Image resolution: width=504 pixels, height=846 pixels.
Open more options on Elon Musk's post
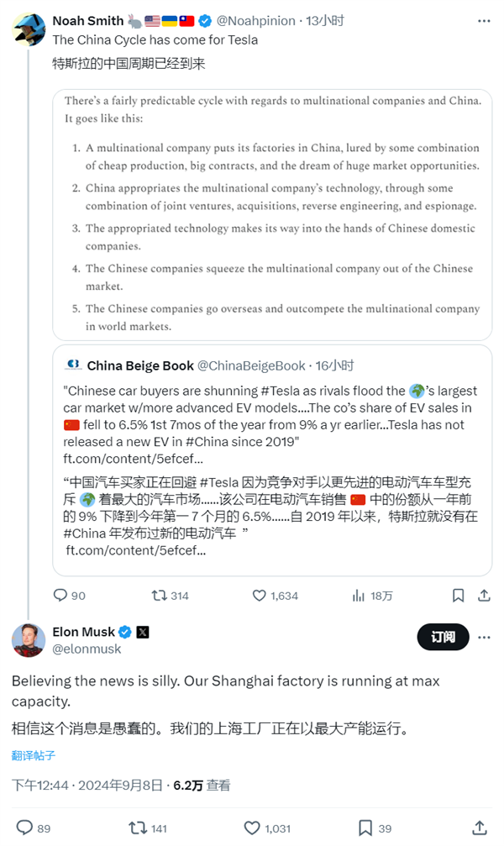(483, 638)
